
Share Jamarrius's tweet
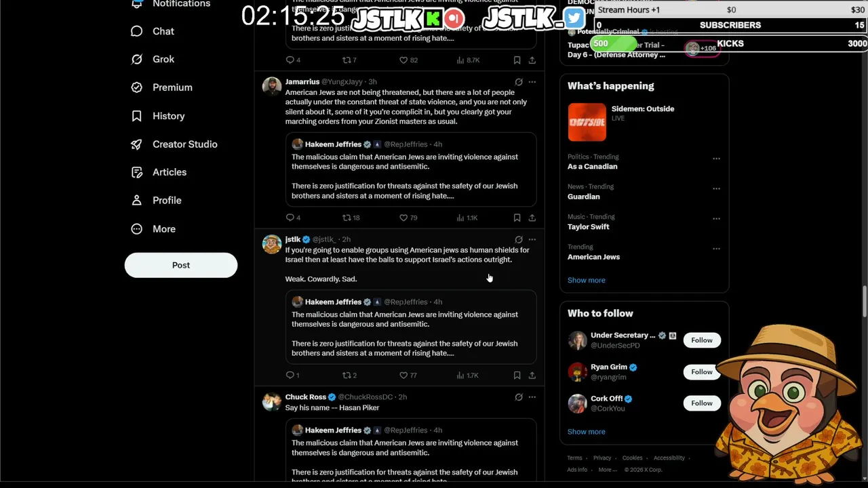[x=532, y=218]
